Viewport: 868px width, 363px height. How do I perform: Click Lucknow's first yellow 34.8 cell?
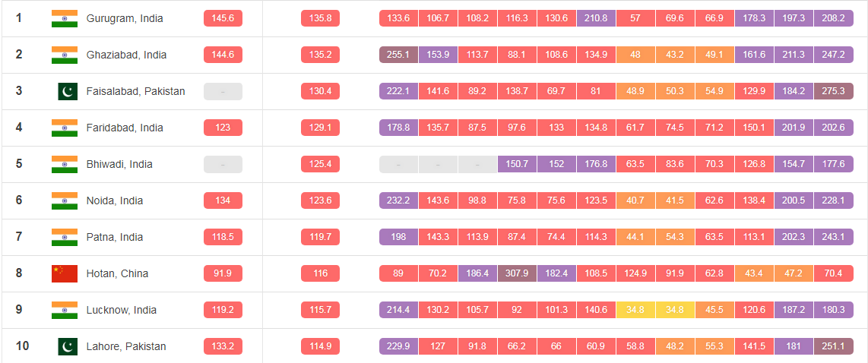(x=635, y=310)
